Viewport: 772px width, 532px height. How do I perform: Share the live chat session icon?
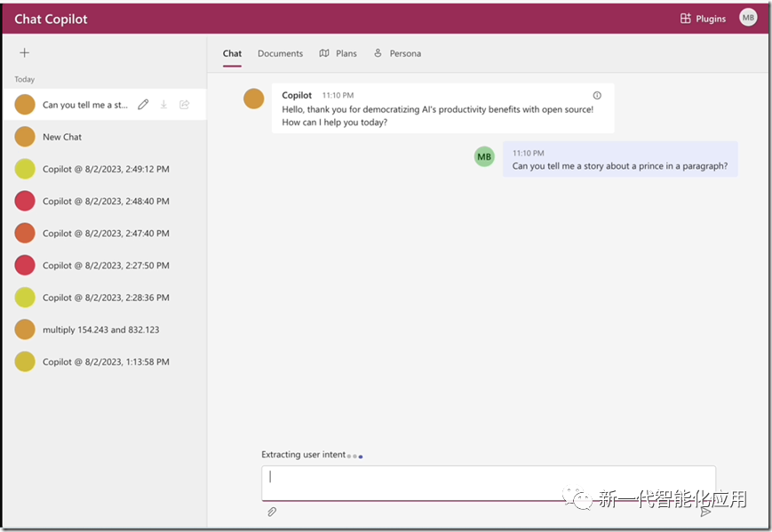pyautogui.click(x=185, y=104)
